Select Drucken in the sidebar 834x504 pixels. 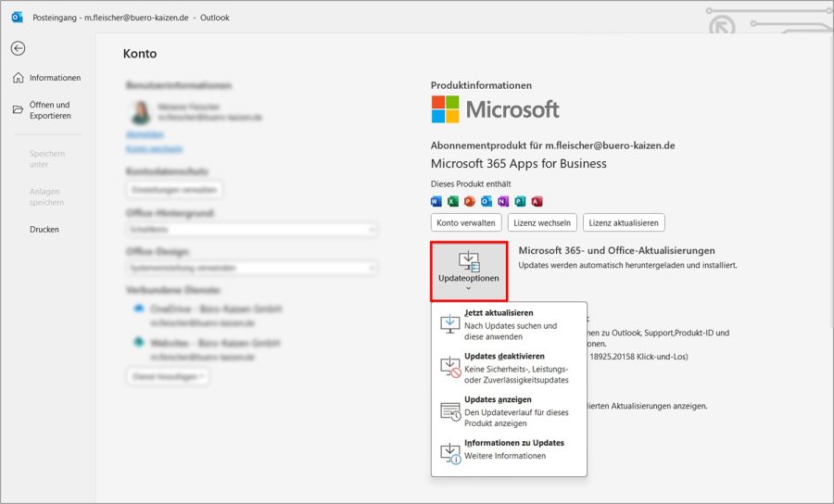(44, 229)
